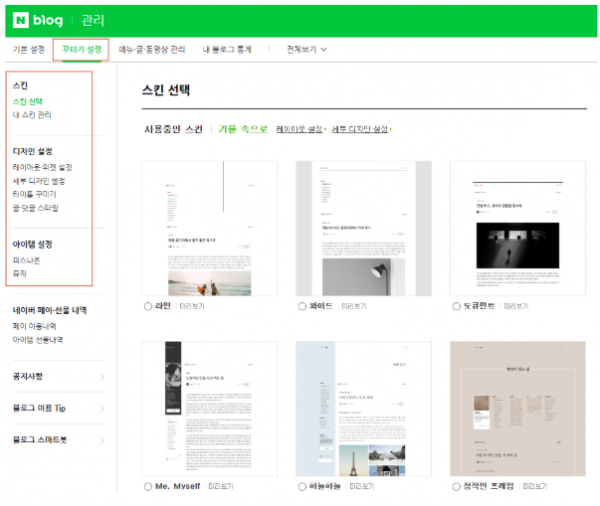The image size is (600, 506).
Task: Click the 네이버 페이·선물 내역 heading
Action: point(50,310)
